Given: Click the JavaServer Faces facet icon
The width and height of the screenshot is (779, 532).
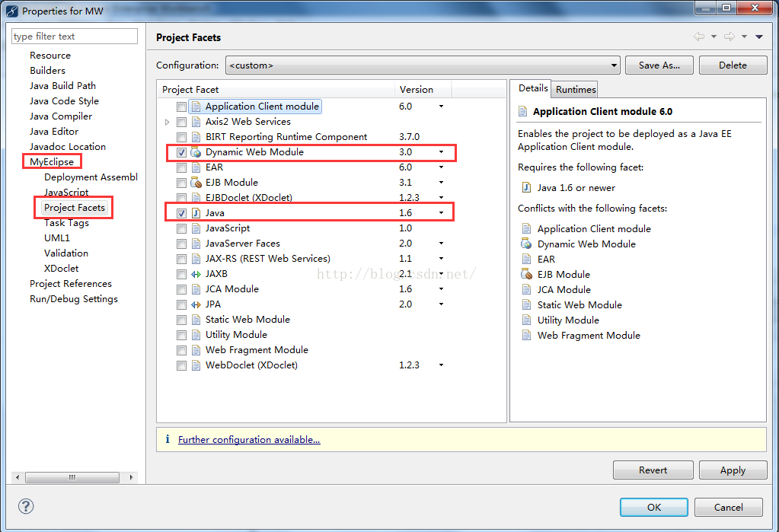Looking at the screenshot, I should point(196,244).
